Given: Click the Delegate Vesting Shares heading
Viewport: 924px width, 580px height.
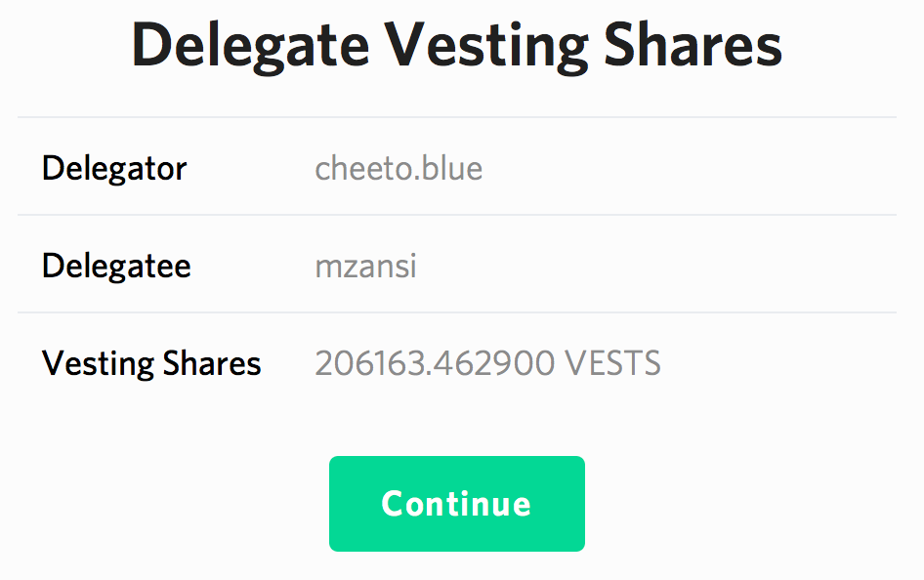Looking at the screenshot, I should [x=456, y=45].
